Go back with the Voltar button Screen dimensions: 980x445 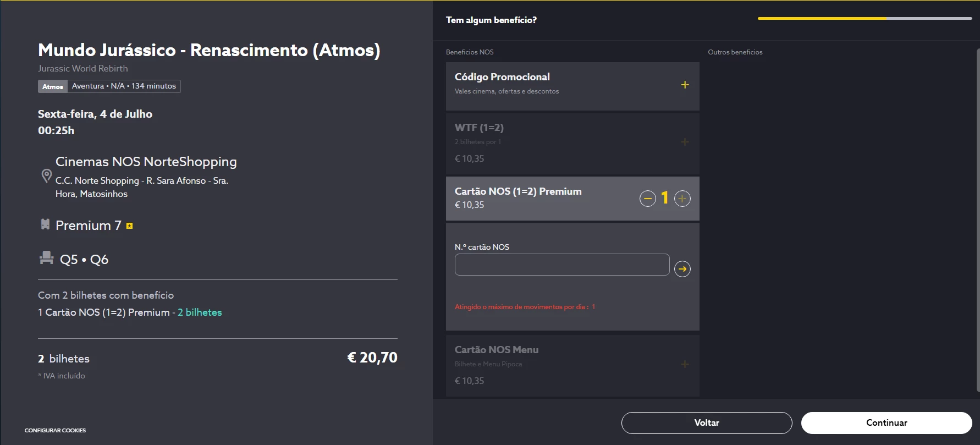point(706,423)
